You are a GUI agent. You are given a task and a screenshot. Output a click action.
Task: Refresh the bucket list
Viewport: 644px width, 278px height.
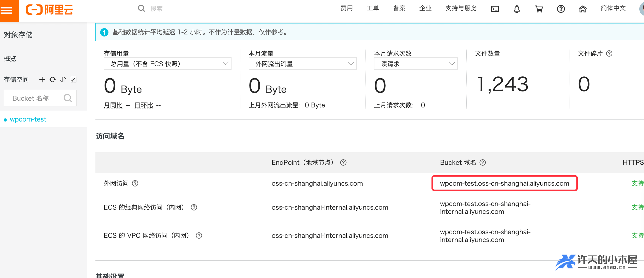(x=53, y=80)
